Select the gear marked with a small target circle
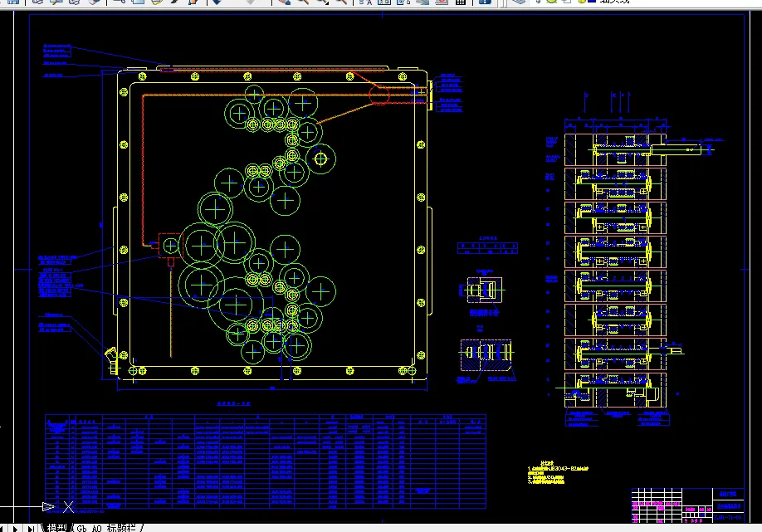The image size is (762, 532). pos(320,159)
